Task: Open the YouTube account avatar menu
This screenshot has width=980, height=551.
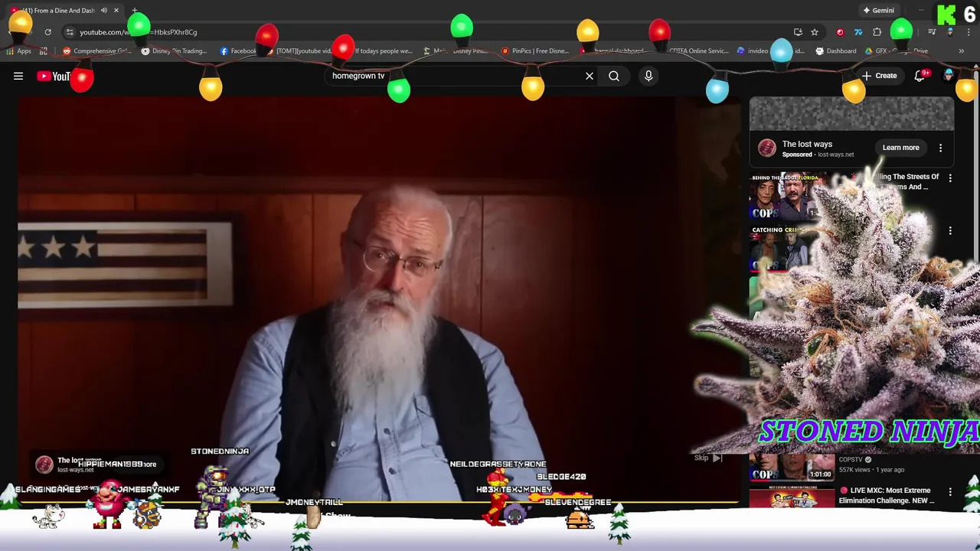Action: click(x=949, y=76)
